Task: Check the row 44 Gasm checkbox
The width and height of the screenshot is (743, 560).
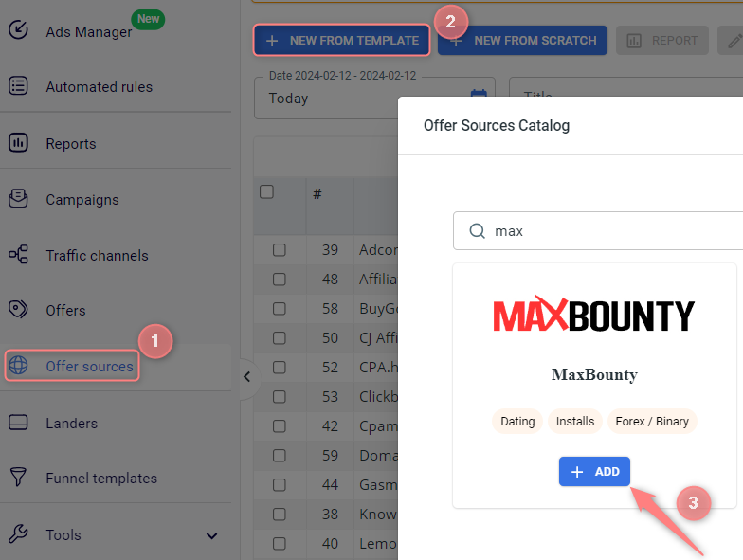Action: point(279,485)
